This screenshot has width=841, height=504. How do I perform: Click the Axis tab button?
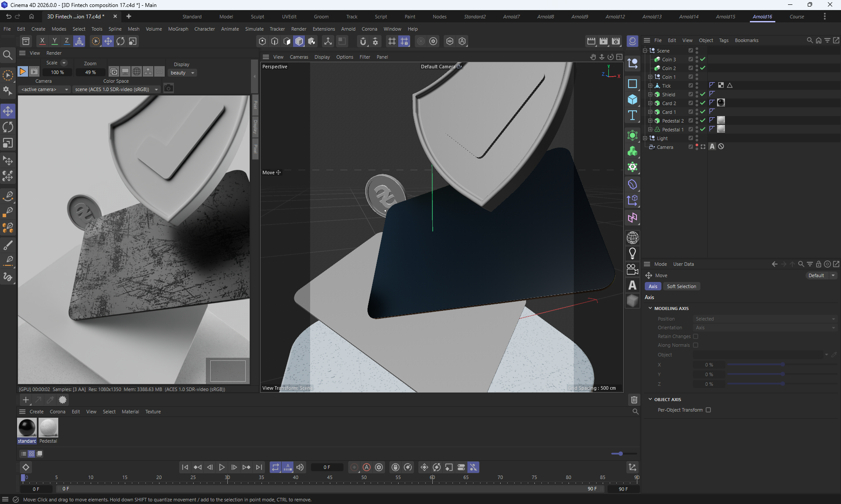click(x=653, y=286)
